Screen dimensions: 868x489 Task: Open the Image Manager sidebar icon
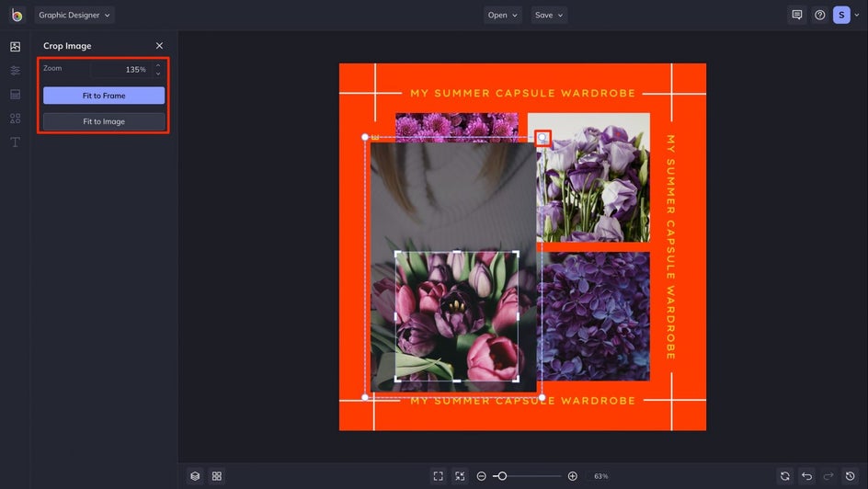tap(15, 47)
